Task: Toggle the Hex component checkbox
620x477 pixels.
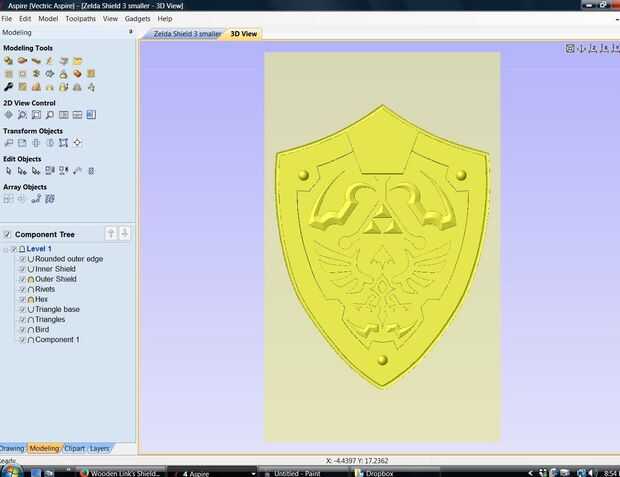Action: [x=23, y=299]
